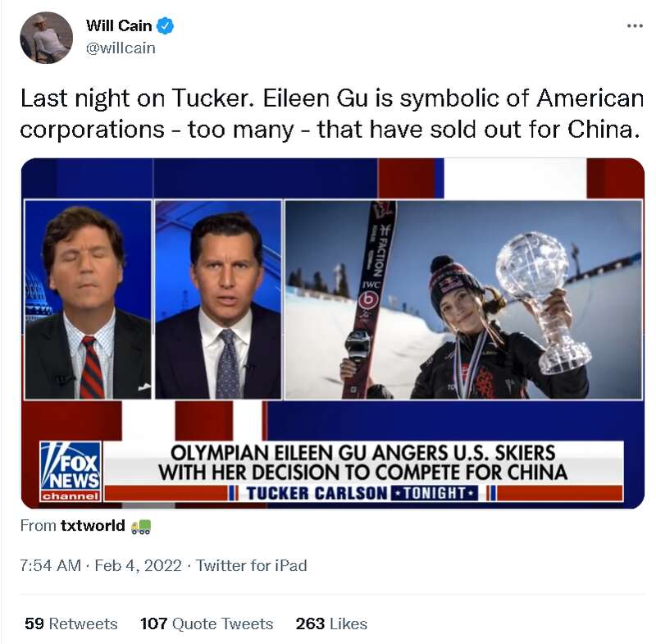This screenshot has width=656, height=644.
Task: View the 59 Retweets list
Action: (x=71, y=623)
